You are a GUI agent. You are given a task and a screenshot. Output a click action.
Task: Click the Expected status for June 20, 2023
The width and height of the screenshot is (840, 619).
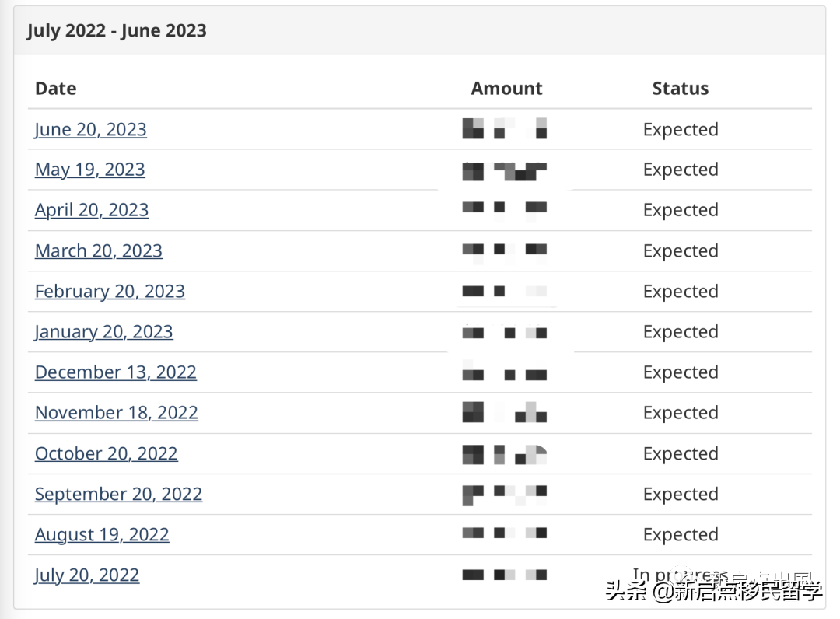pyautogui.click(x=680, y=129)
